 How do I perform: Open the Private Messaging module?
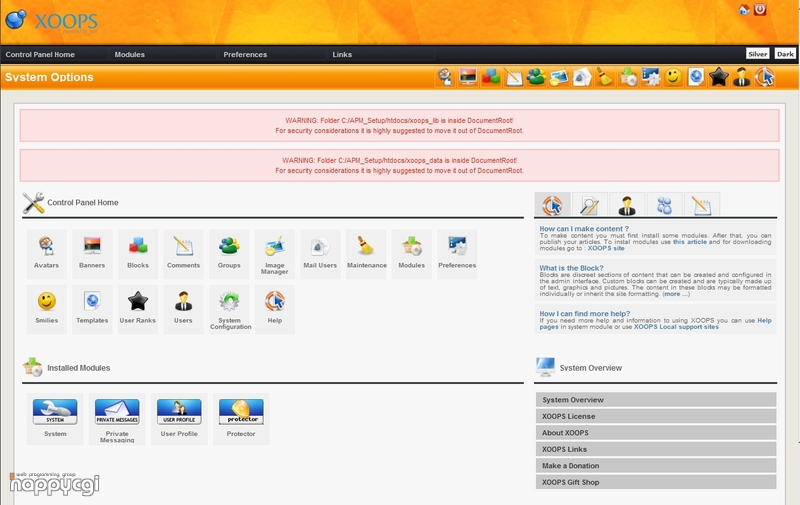117,419
